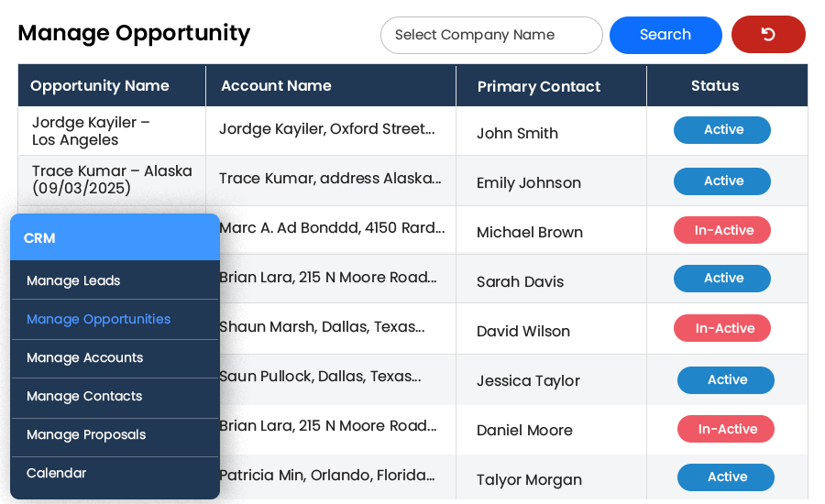
Task: Click Active status badge for John Smith
Action: point(722,130)
